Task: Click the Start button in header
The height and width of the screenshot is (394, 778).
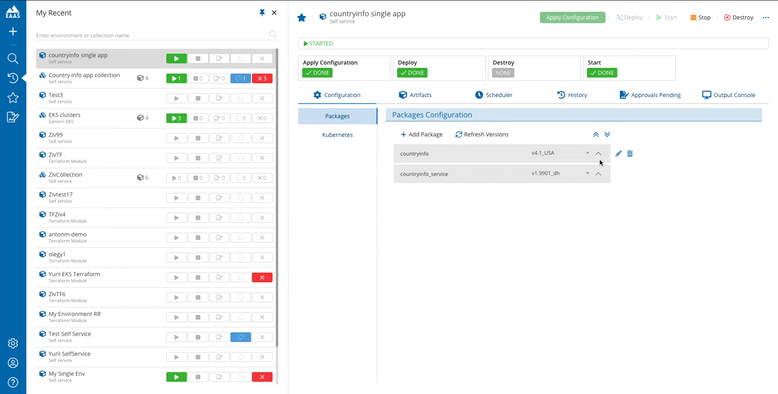Action: click(666, 17)
